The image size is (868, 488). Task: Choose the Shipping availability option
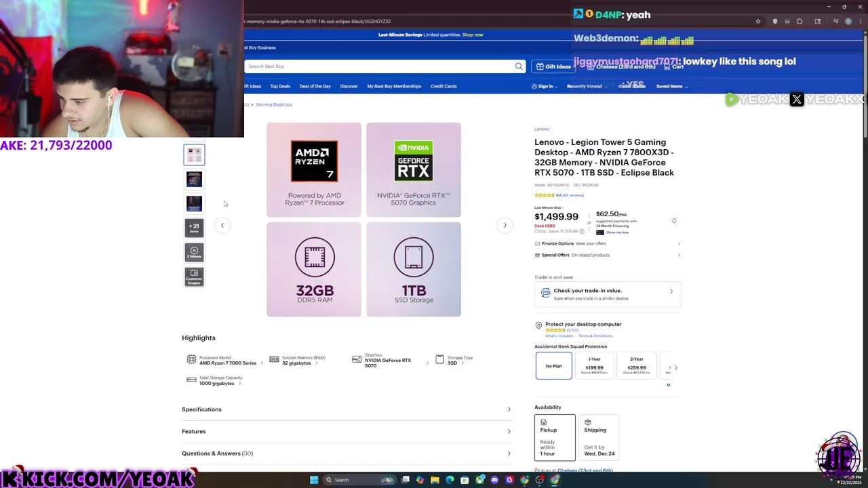click(x=599, y=437)
